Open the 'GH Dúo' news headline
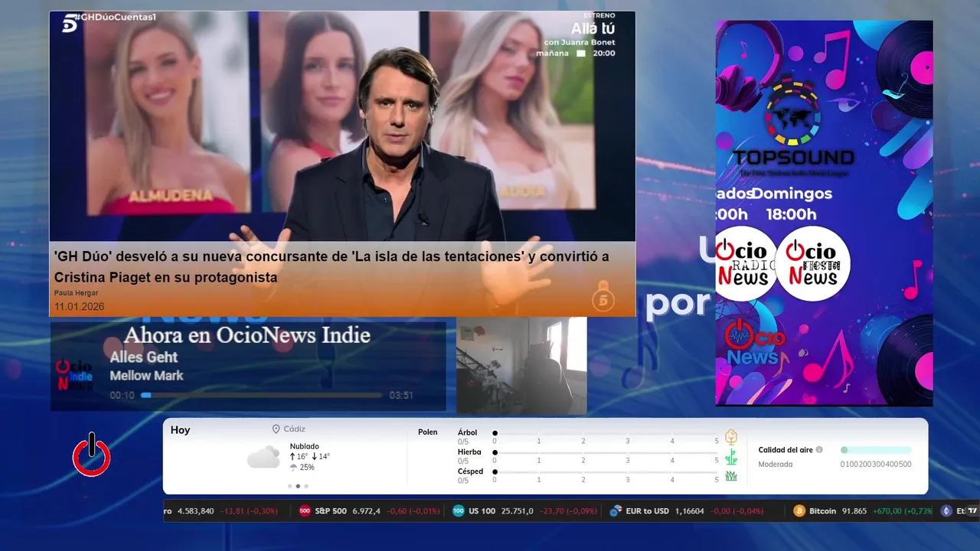The width and height of the screenshot is (980, 551). [332, 267]
